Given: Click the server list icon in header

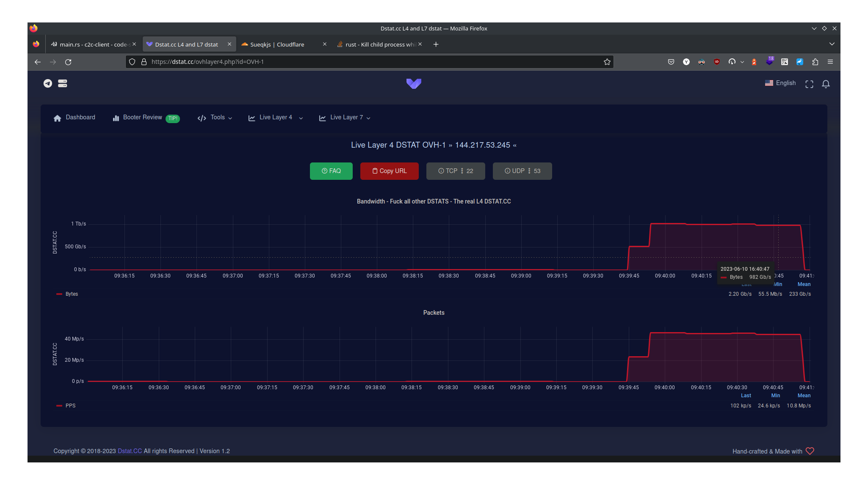Looking at the screenshot, I should click(63, 83).
